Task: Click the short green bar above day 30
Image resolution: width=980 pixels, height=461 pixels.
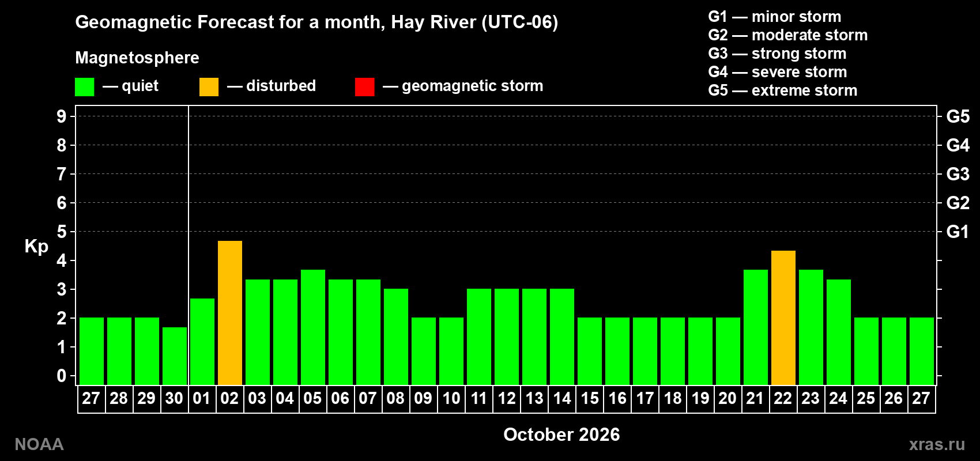Action: 175,356
